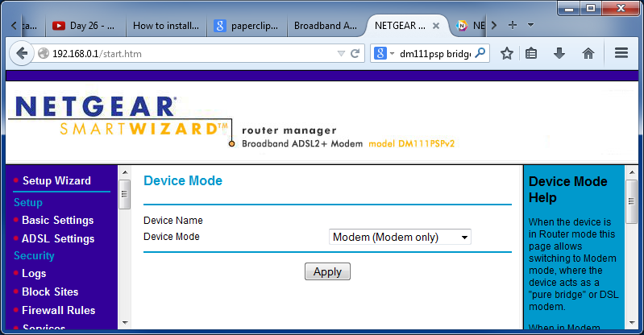Click the sidebar scrollbar down arrow

[x=125, y=323]
